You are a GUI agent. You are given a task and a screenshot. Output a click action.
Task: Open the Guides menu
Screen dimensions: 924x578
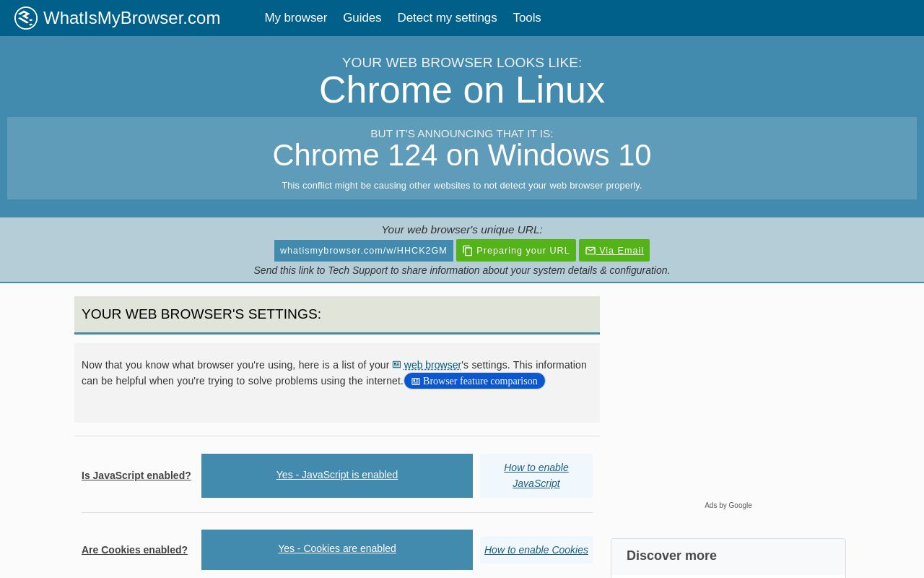coord(362,18)
